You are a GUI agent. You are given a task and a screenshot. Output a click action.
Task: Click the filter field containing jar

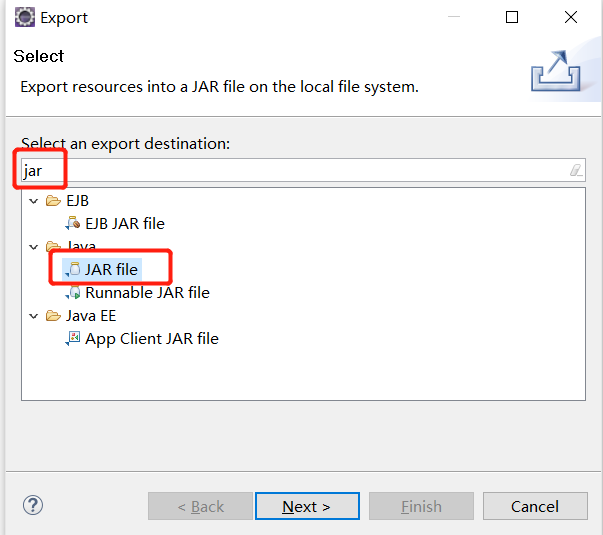pyautogui.click(x=303, y=170)
